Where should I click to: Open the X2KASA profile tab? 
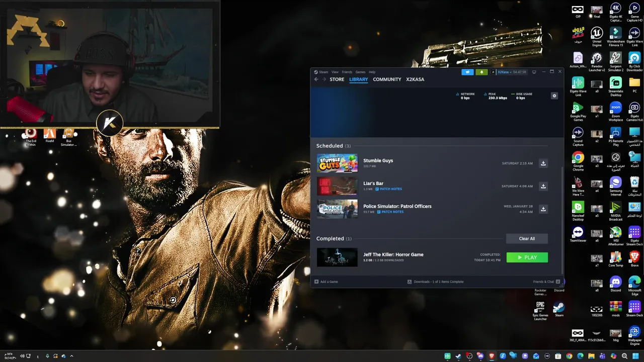point(415,79)
